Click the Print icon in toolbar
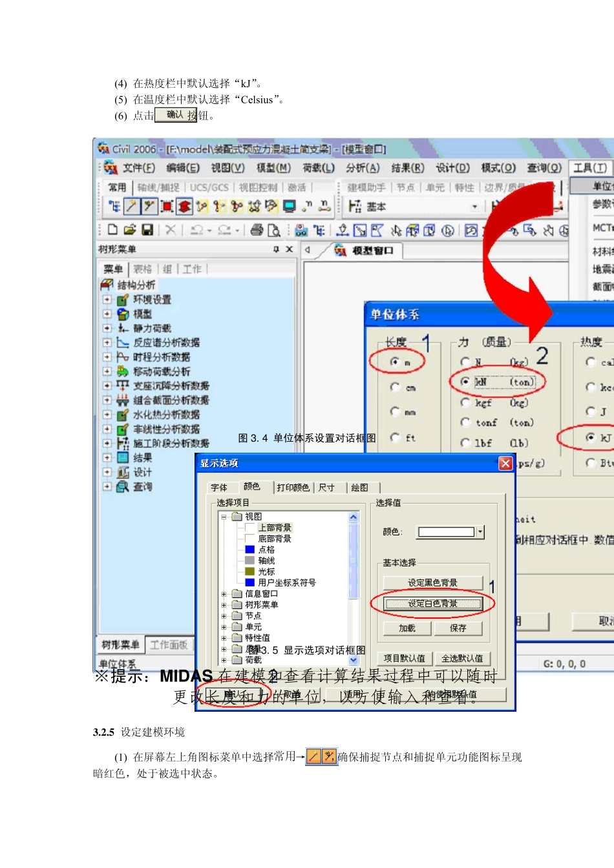614x868 pixels. 257,230
